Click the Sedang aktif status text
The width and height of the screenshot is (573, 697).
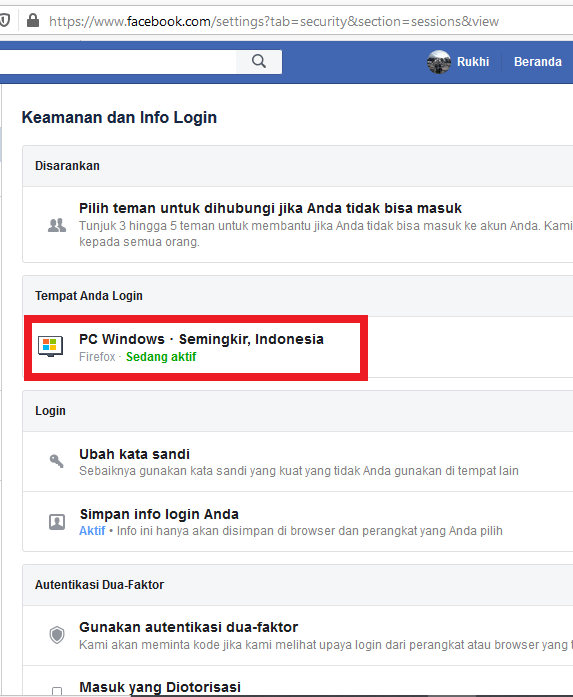tap(161, 357)
